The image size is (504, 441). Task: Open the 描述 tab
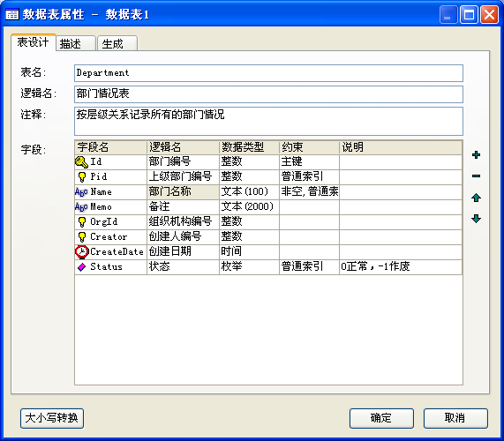(x=76, y=44)
